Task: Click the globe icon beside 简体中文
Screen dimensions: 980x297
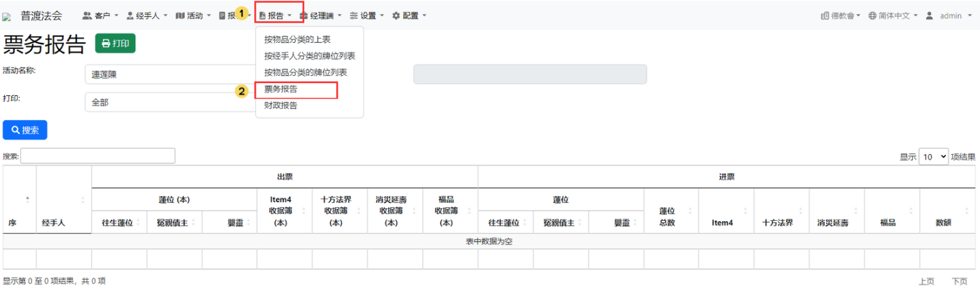Action: (x=872, y=16)
